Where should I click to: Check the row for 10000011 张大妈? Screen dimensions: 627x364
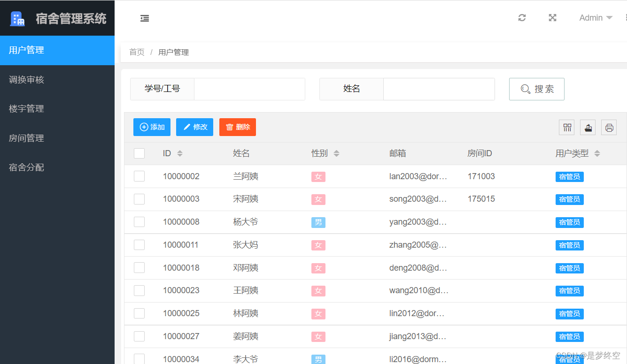tap(139, 245)
